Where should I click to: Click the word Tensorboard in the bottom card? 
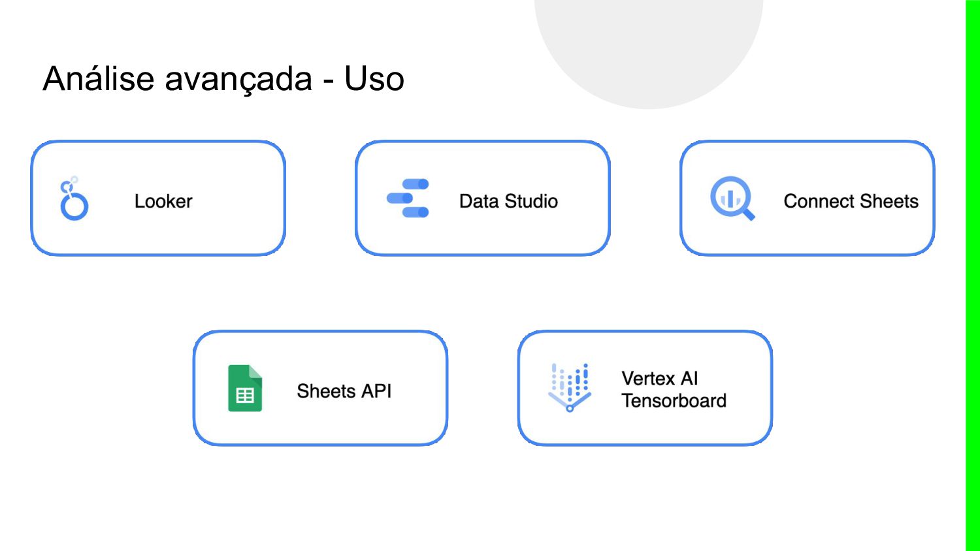coord(674,401)
